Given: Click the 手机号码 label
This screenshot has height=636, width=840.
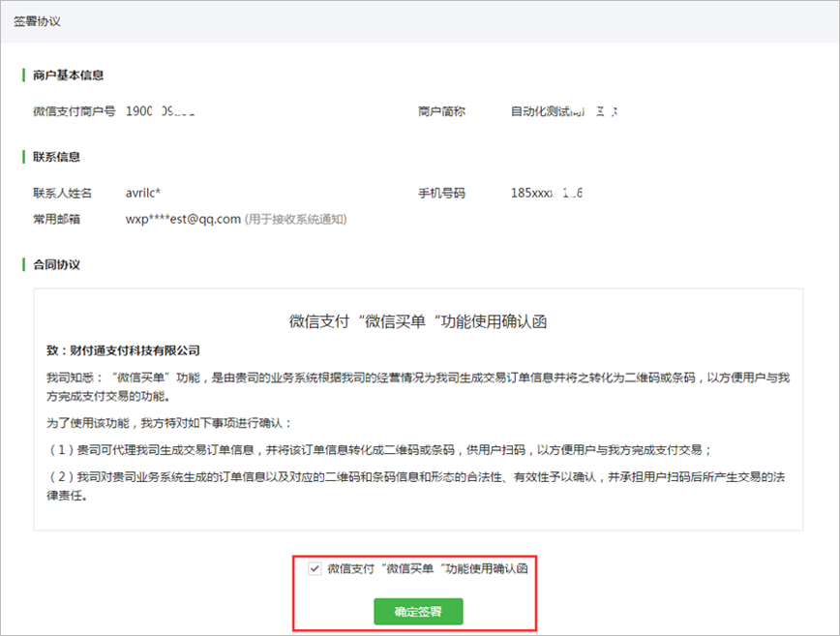Looking at the screenshot, I should coord(441,193).
